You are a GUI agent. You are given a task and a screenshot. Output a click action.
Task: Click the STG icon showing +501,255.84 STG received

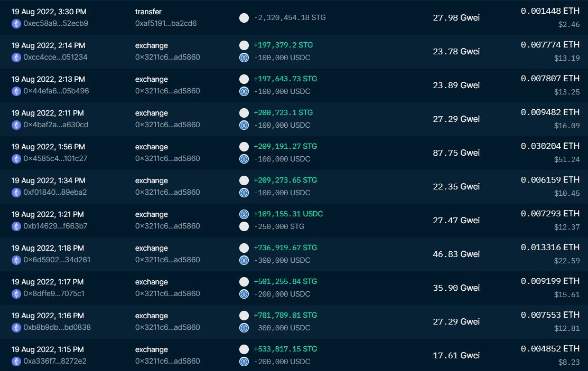click(244, 281)
